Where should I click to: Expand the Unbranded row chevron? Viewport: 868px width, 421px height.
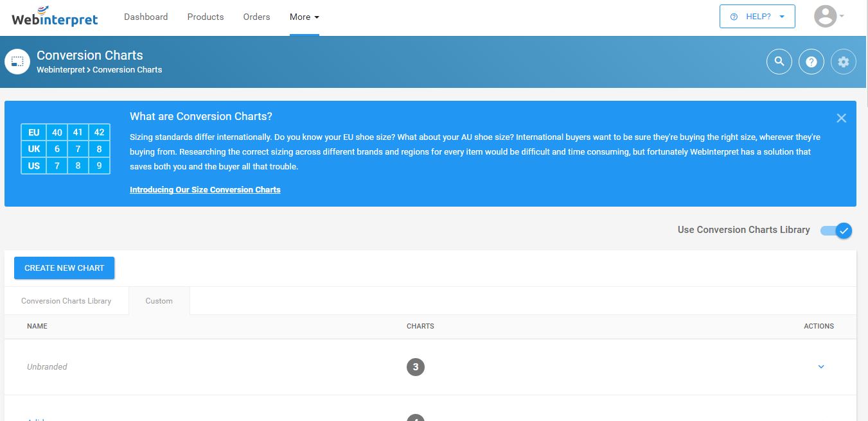(x=821, y=367)
